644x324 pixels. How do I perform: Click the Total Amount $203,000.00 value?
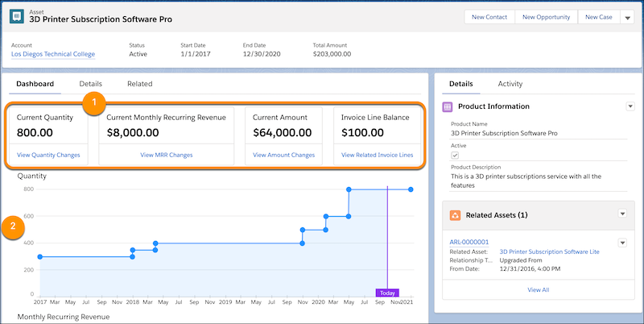tap(332, 54)
